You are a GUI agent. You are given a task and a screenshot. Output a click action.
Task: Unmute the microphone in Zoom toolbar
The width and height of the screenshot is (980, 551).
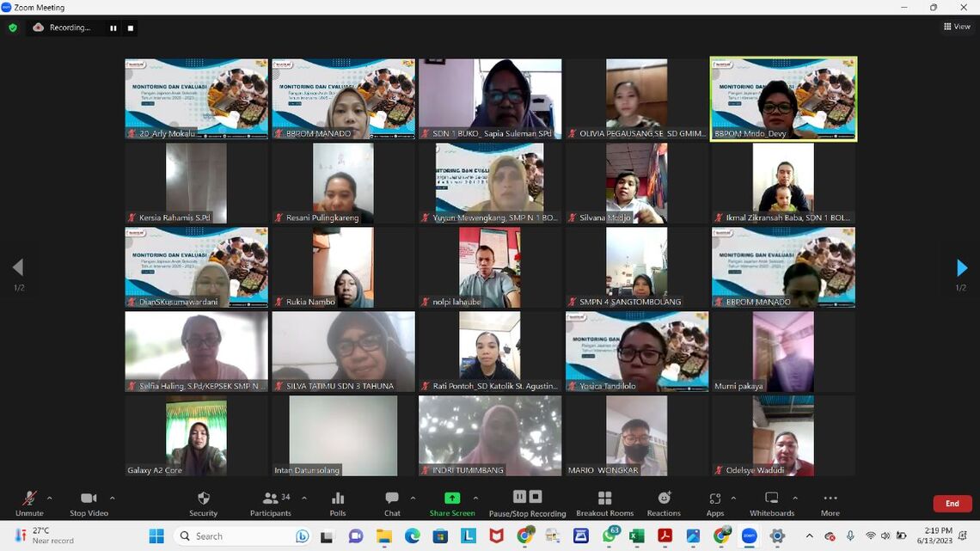pyautogui.click(x=29, y=502)
